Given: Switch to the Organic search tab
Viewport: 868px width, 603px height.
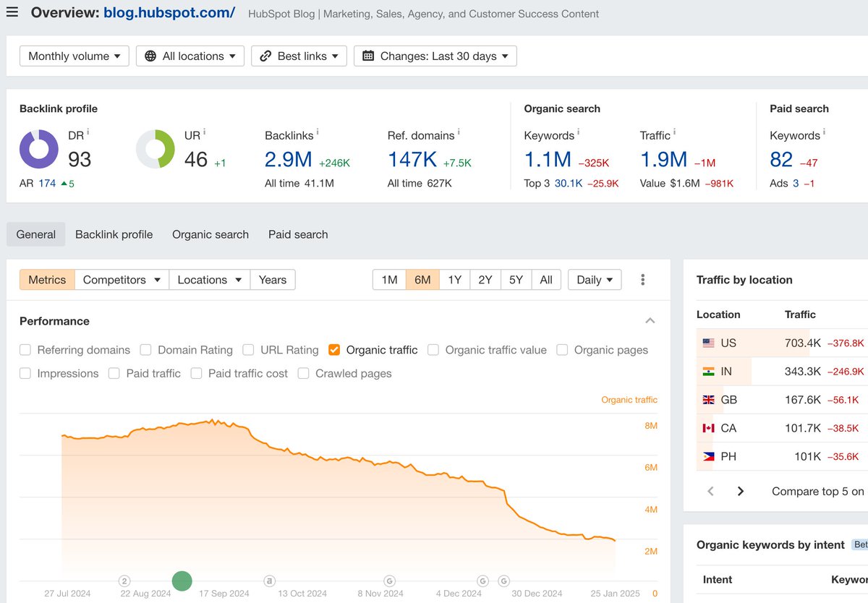Looking at the screenshot, I should coord(210,234).
